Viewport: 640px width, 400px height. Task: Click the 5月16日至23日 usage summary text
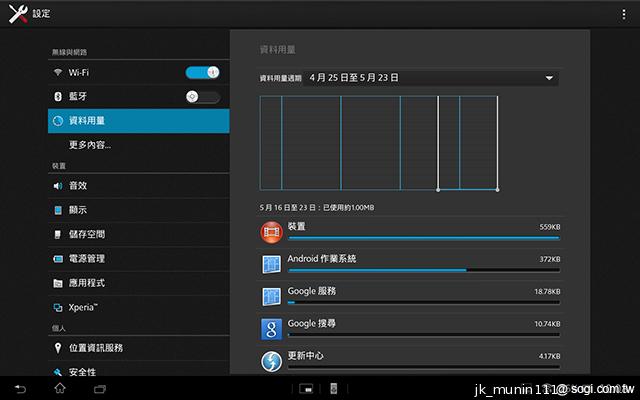click(x=317, y=208)
